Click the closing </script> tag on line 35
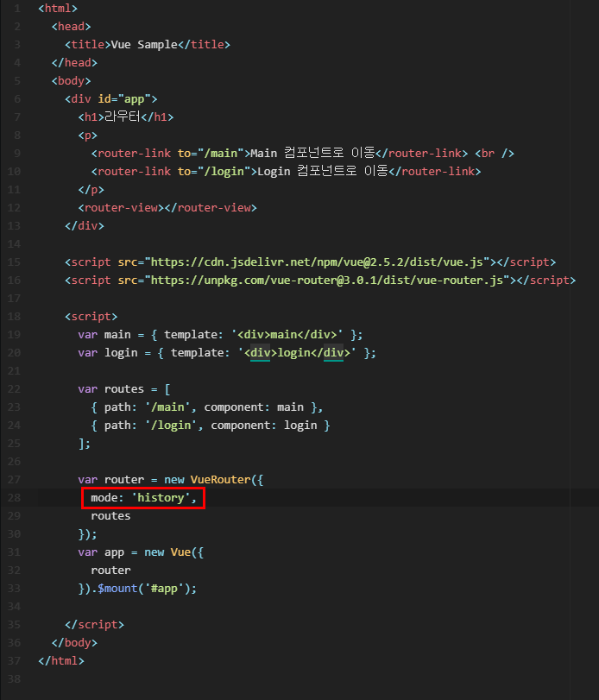The width and height of the screenshot is (599, 700). [x=95, y=625]
